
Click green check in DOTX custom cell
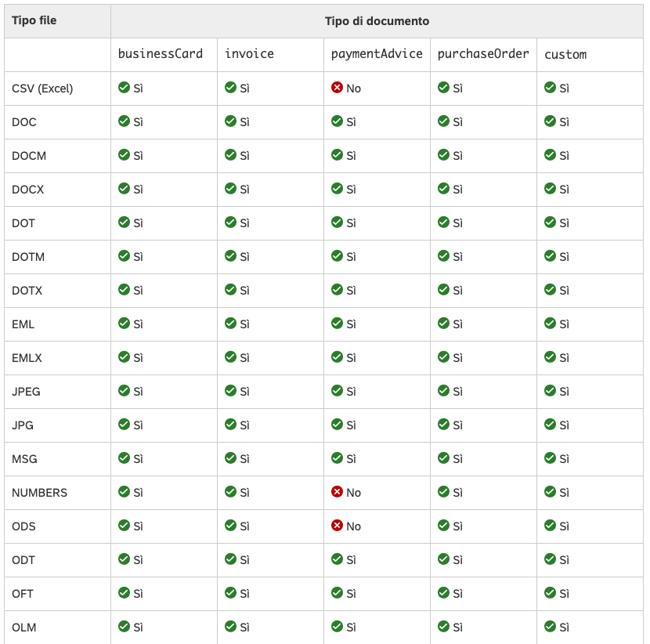tap(550, 290)
